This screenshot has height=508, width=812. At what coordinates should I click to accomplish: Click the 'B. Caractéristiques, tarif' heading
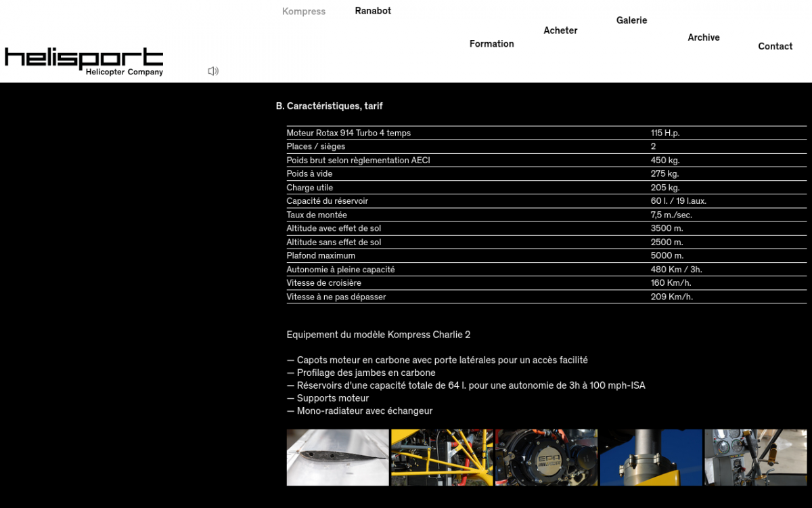pos(330,106)
